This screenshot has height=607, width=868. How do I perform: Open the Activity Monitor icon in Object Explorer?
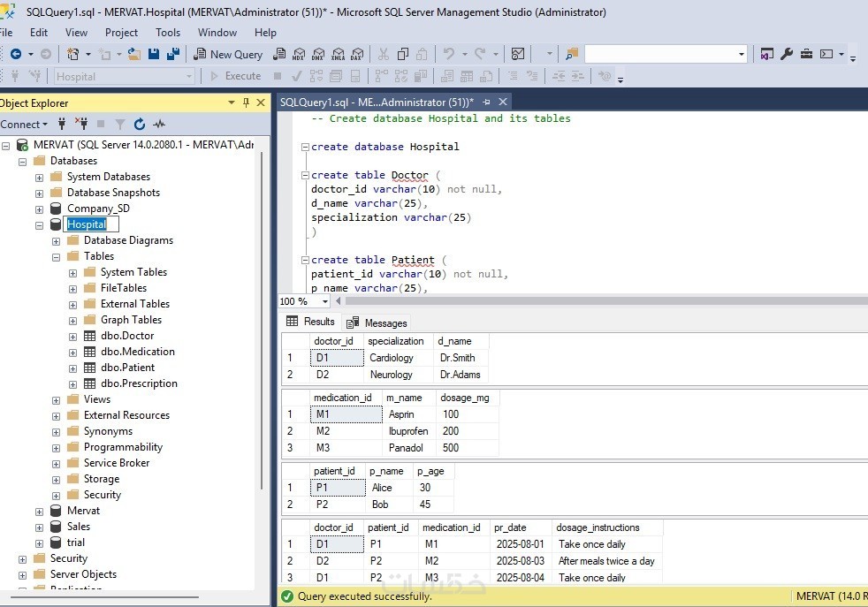click(x=159, y=125)
